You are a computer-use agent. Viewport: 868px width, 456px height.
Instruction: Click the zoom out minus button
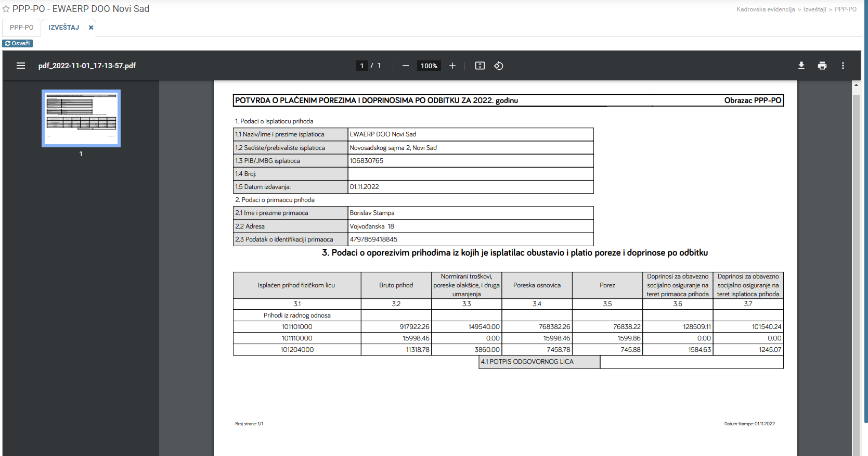(406, 66)
